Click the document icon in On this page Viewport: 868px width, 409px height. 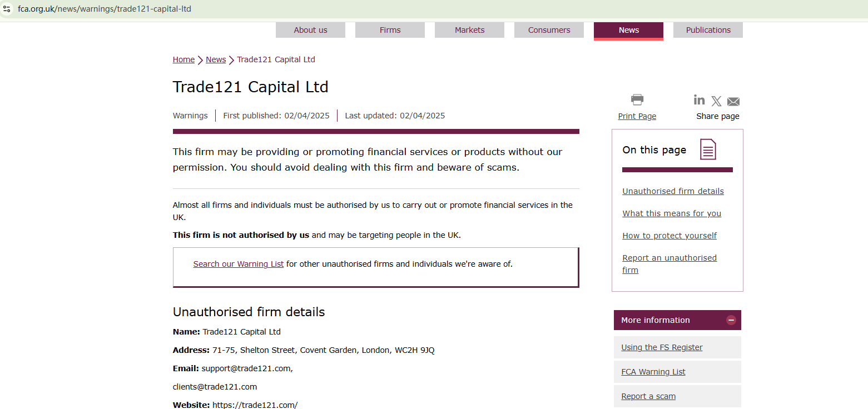point(708,149)
